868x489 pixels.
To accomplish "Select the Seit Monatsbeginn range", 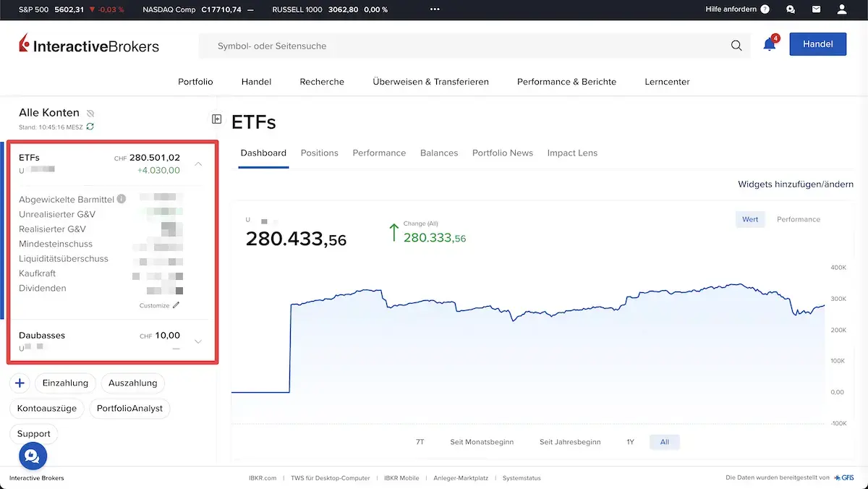I will pos(482,442).
